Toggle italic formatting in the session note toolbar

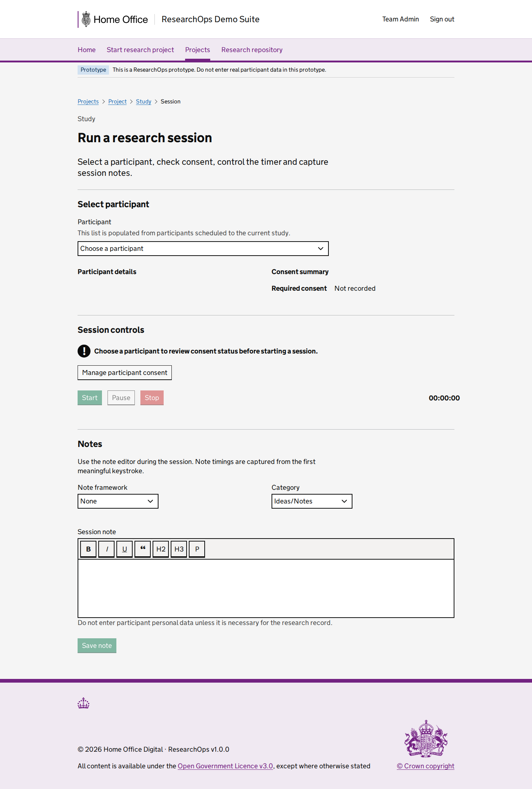pos(107,549)
